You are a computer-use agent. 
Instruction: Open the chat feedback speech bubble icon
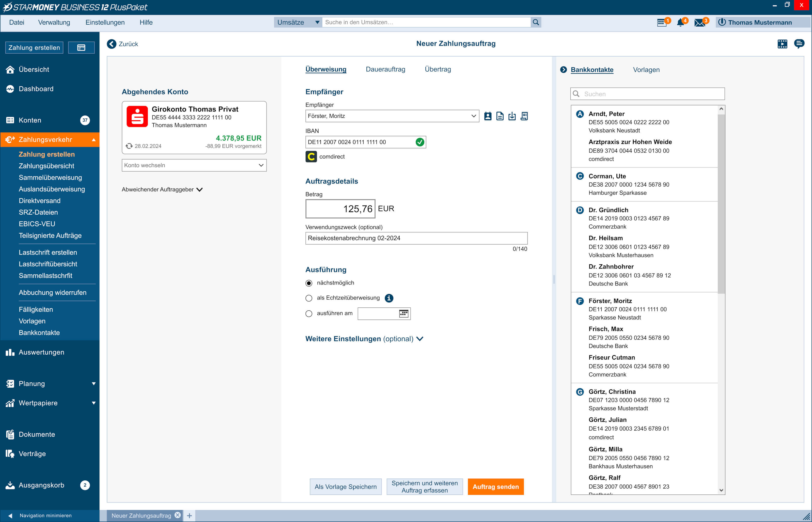(799, 44)
